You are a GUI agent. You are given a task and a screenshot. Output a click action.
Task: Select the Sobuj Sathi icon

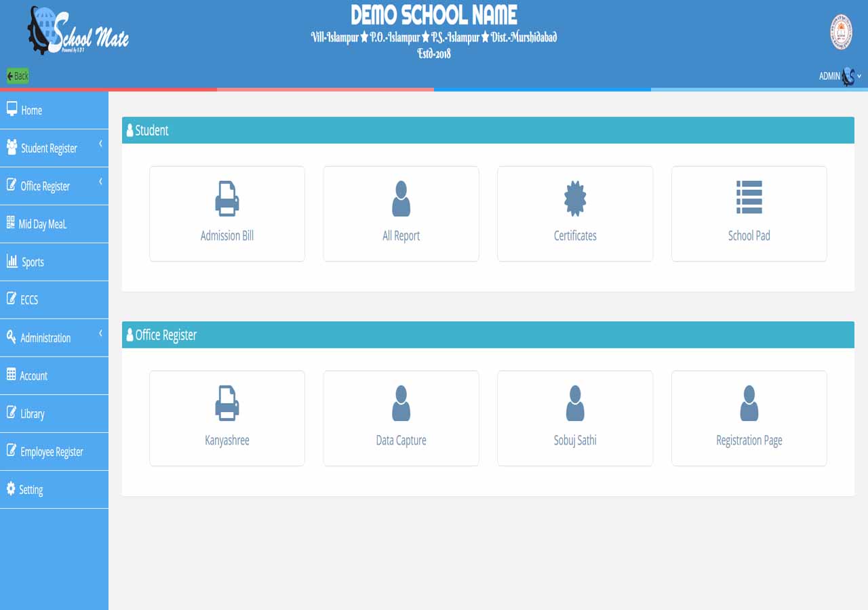tap(574, 403)
